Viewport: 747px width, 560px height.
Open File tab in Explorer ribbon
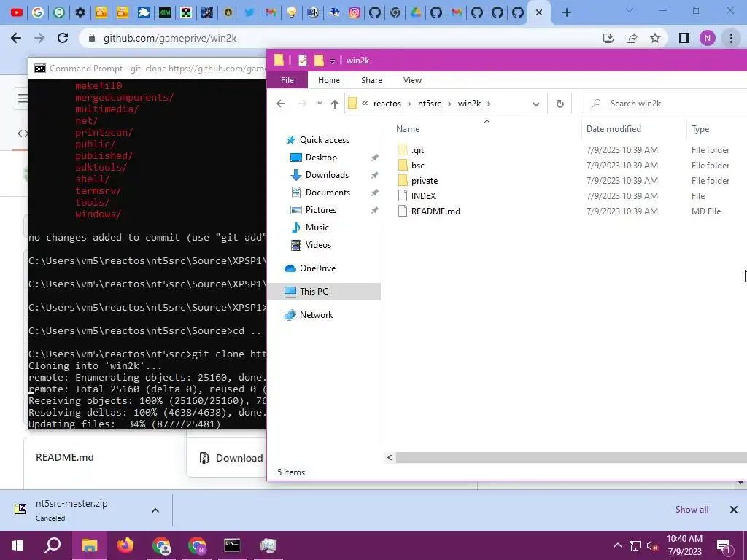click(x=287, y=80)
